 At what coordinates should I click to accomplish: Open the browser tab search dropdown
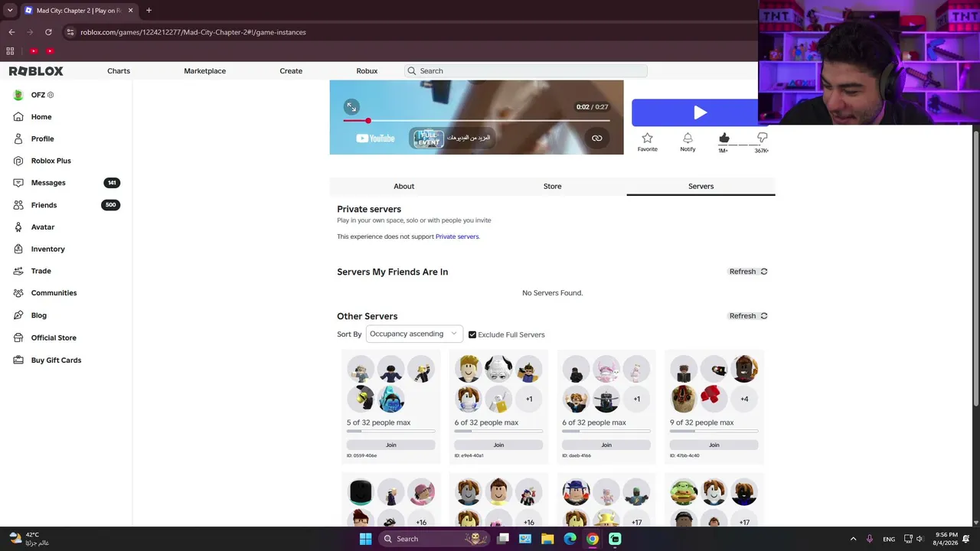pos(10,11)
